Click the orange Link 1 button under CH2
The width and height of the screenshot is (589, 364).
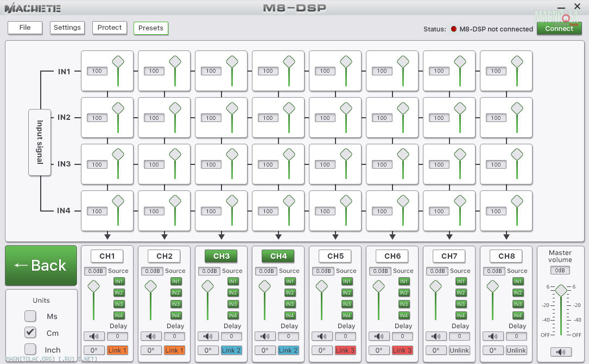pyautogui.click(x=174, y=350)
